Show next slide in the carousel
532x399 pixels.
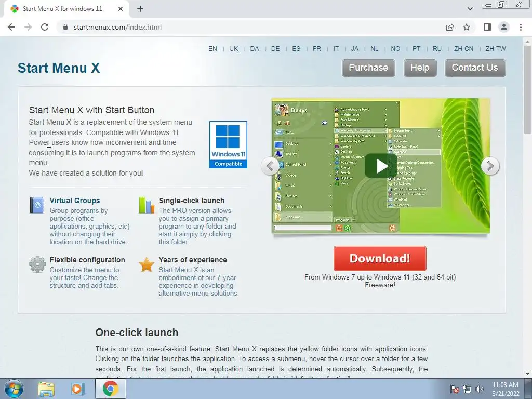[x=490, y=166]
